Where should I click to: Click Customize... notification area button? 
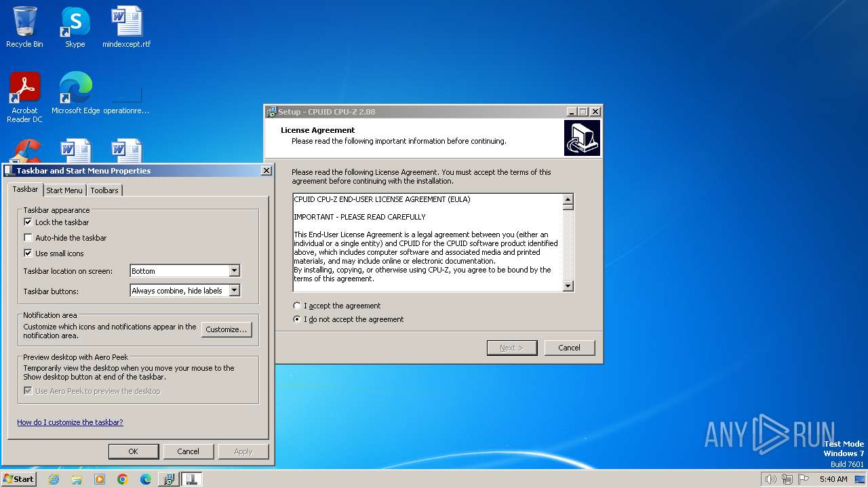coord(226,329)
